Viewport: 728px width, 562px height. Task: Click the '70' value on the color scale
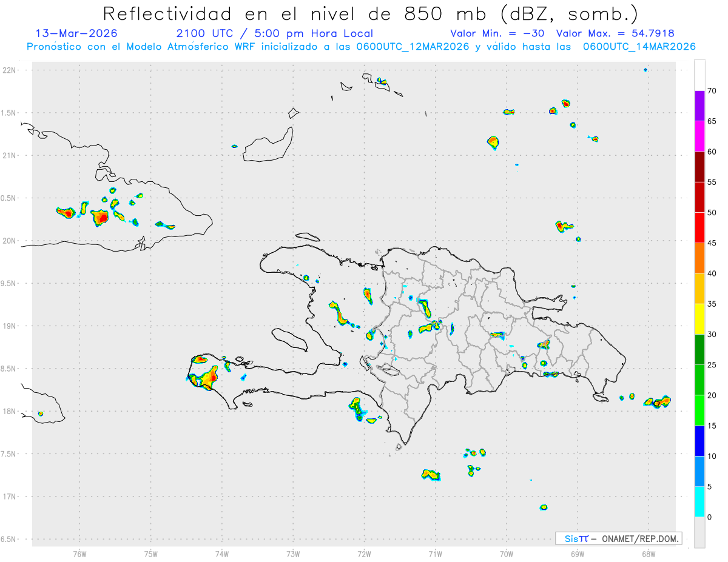click(x=712, y=91)
